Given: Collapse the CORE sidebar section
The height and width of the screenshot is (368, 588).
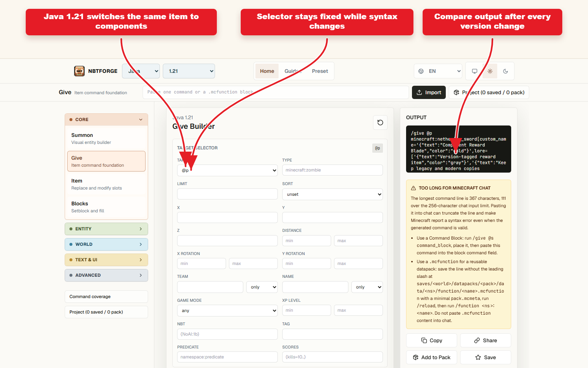Looking at the screenshot, I should coord(107,120).
